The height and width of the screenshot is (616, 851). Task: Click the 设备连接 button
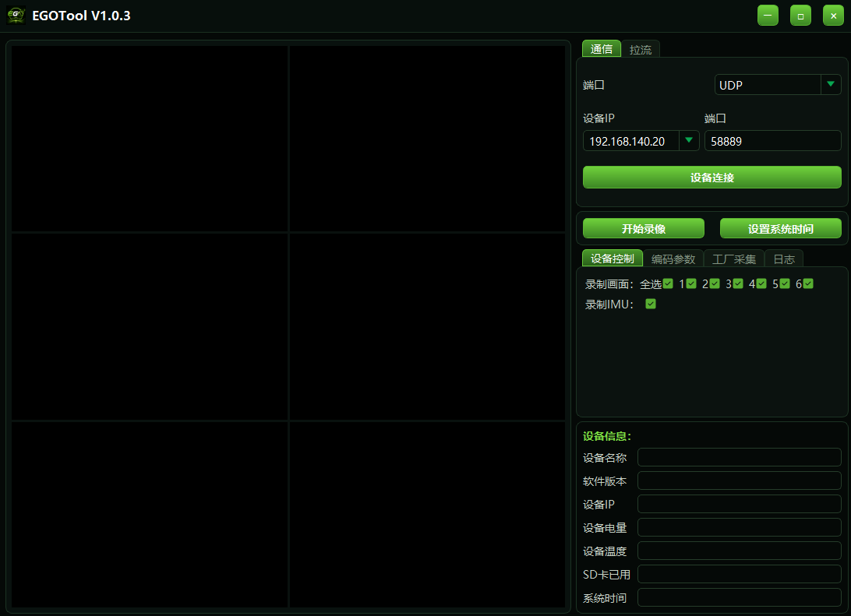(712, 178)
